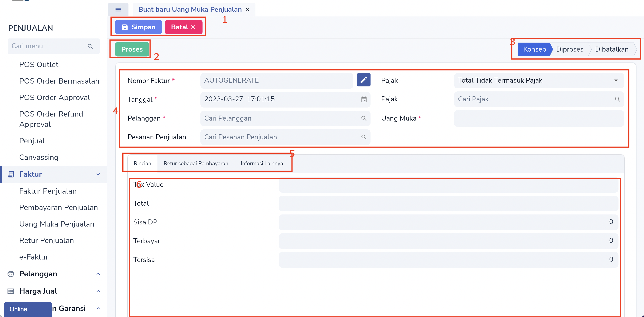The image size is (644, 317).
Task: Click the Pelanggan face icon in sidebar
Action: click(11, 274)
